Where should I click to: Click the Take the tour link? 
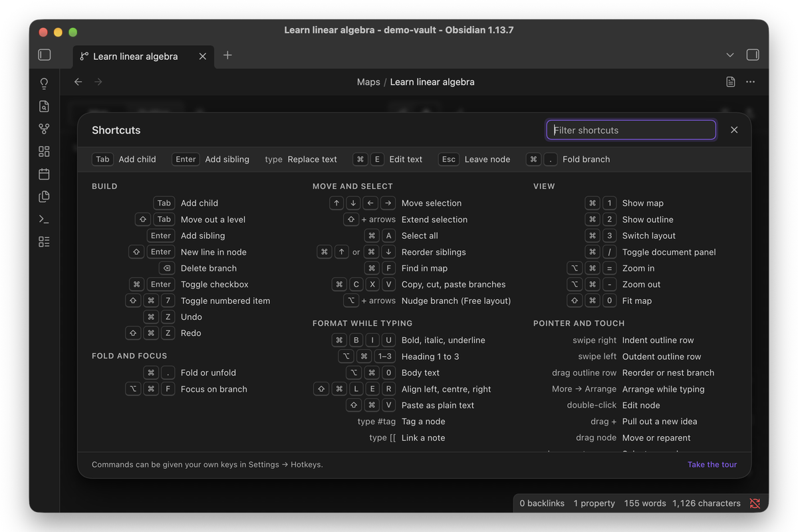(x=712, y=465)
